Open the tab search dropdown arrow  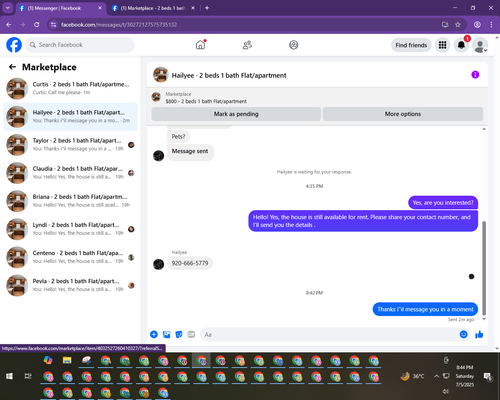point(7,8)
